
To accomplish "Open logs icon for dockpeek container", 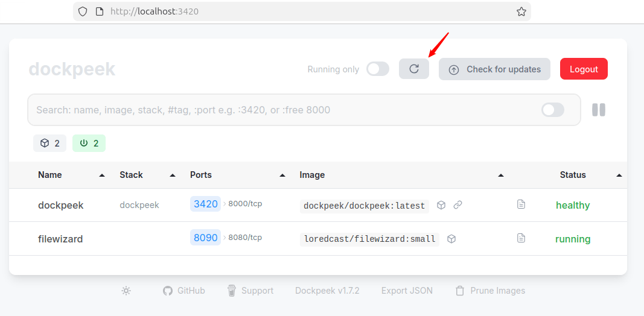I will click(x=521, y=204).
